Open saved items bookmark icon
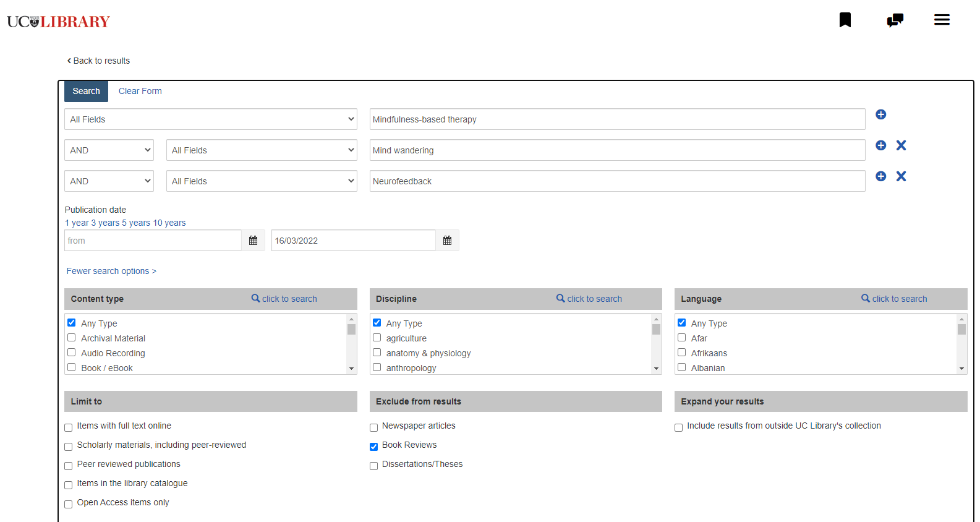980x522 pixels. (x=845, y=20)
